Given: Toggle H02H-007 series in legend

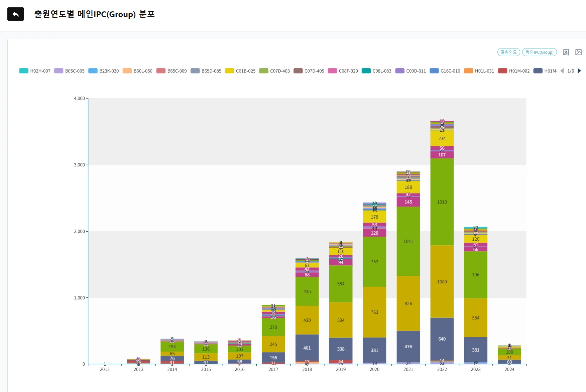Looking at the screenshot, I should tap(35, 71).
